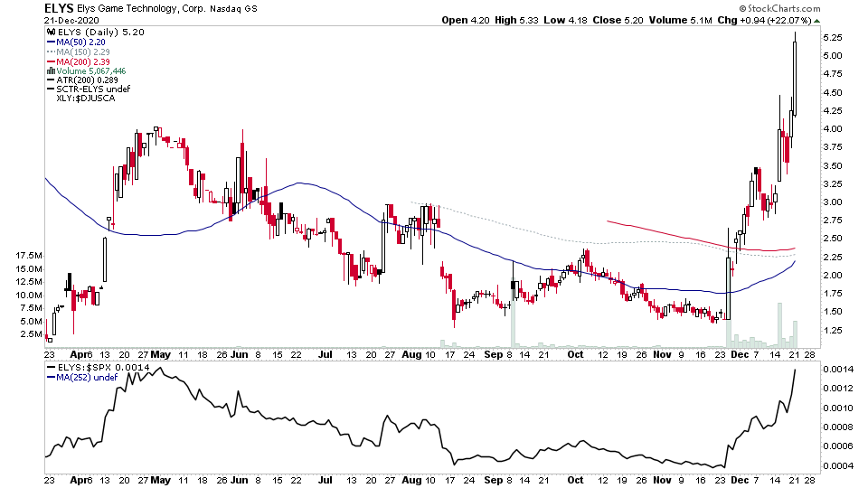Click the 21-Dec-2020 date label

click(70, 20)
